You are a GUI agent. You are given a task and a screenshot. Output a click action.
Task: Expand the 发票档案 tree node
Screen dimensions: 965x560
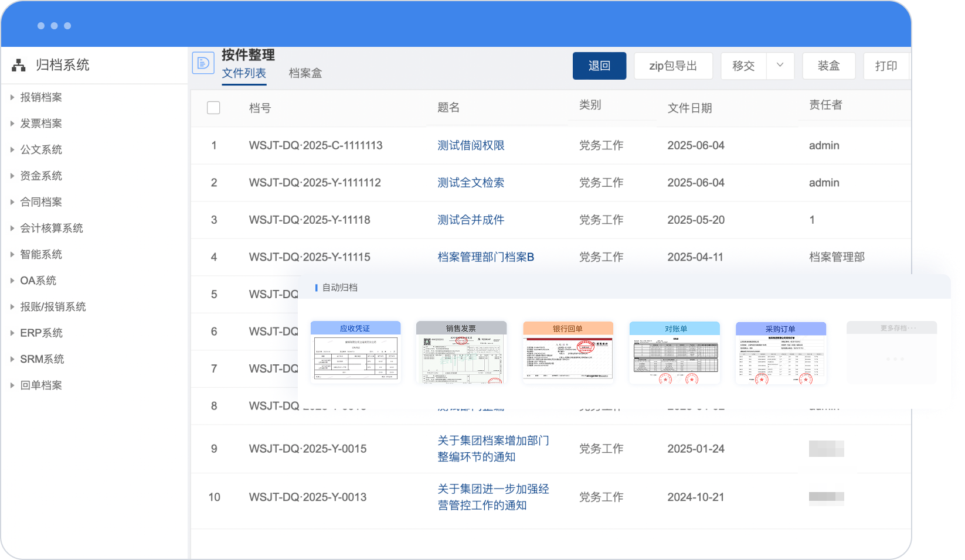coord(12,124)
